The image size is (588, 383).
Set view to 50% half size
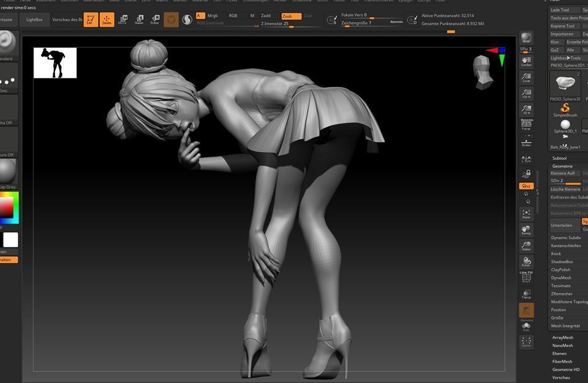[x=526, y=110]
